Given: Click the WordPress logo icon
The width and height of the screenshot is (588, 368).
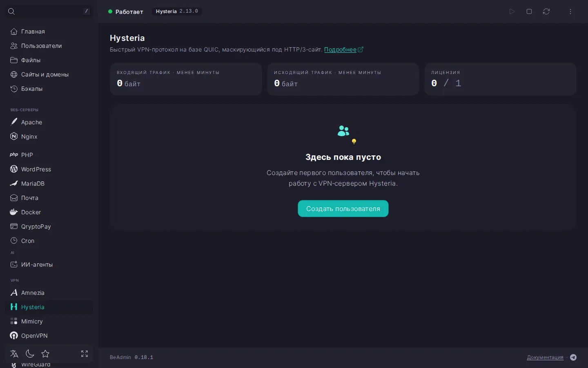Looking at the screenshot, I should [x=14, y=169].
